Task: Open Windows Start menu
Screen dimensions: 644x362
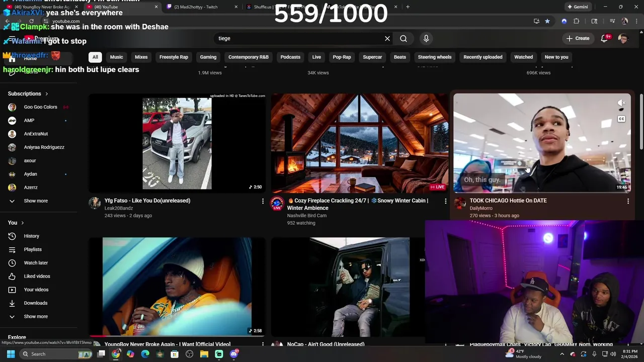Action: tap(11, 354)
